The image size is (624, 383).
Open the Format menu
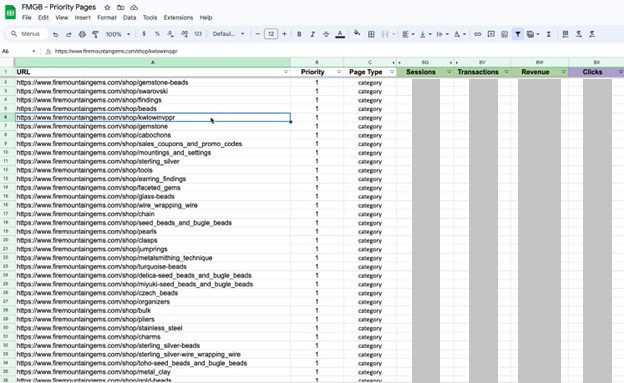107,18
